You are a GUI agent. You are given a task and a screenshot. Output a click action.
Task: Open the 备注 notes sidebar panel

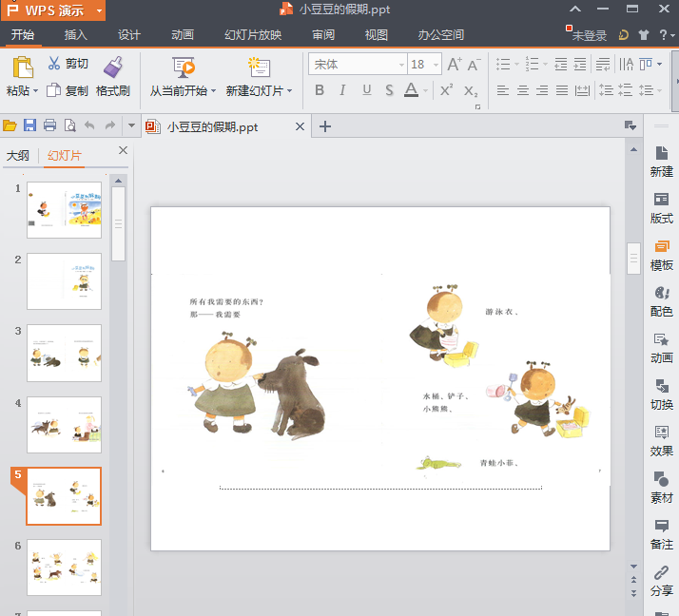661,534
